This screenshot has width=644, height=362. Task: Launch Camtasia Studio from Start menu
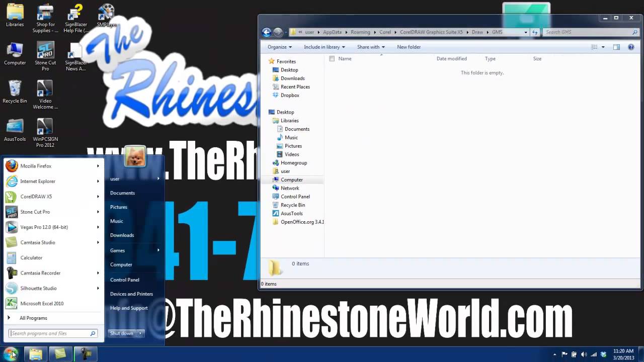(53, 242)
